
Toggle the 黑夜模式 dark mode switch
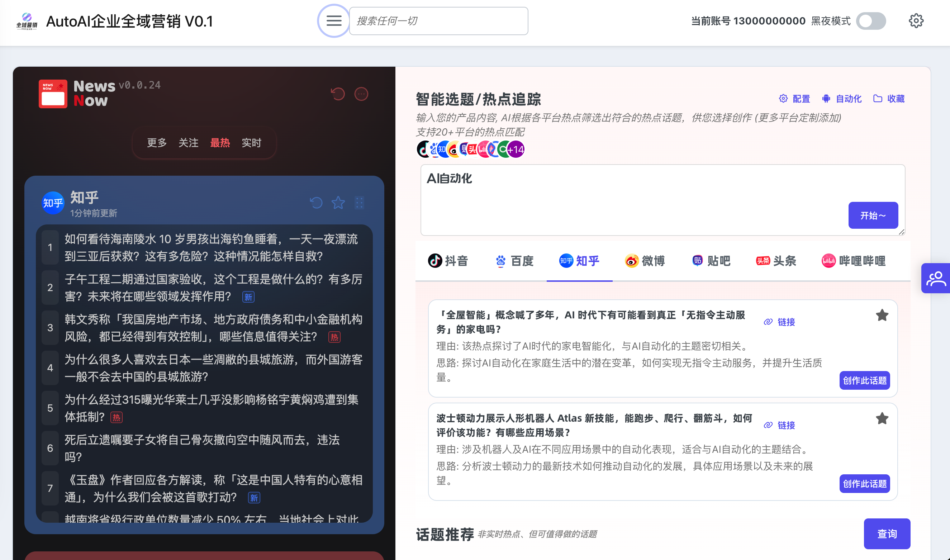point(871,21)
